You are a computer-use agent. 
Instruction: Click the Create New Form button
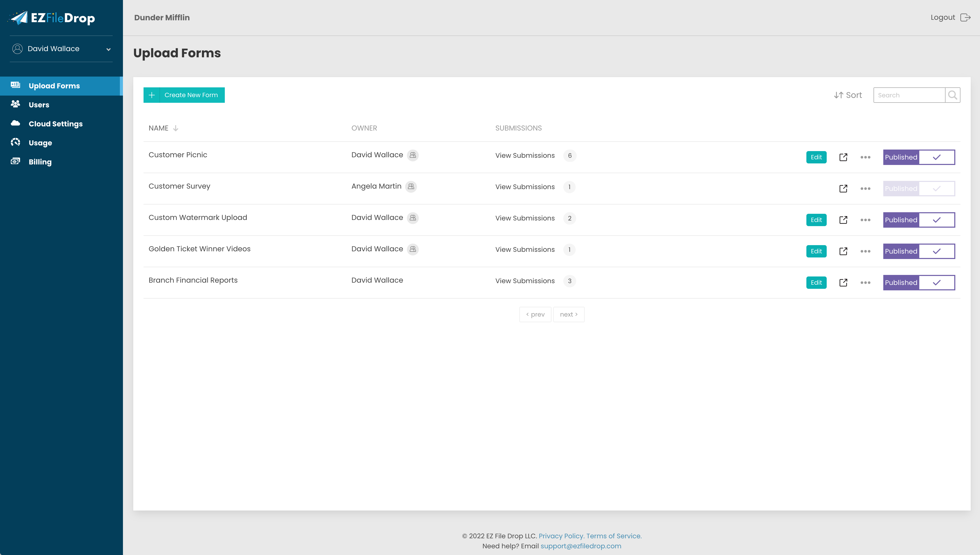[x=184, y=95]
